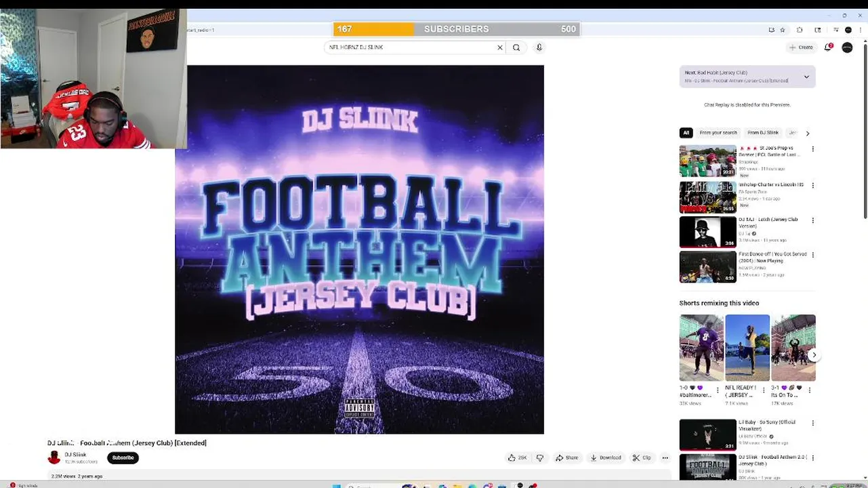Open the notifications bell
Image resolution: width=868 pixels, height=488 pixels.
[x=828, y=47]
